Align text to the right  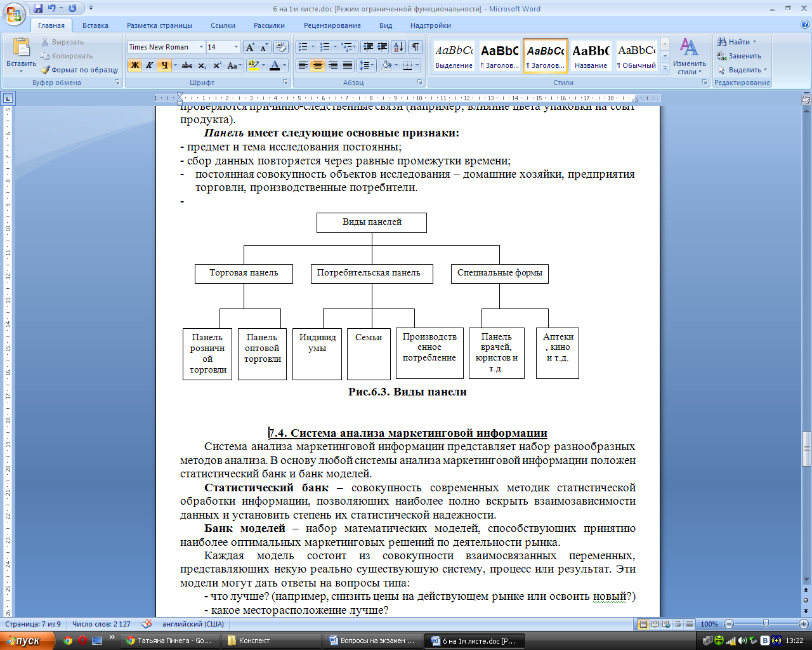333,65
